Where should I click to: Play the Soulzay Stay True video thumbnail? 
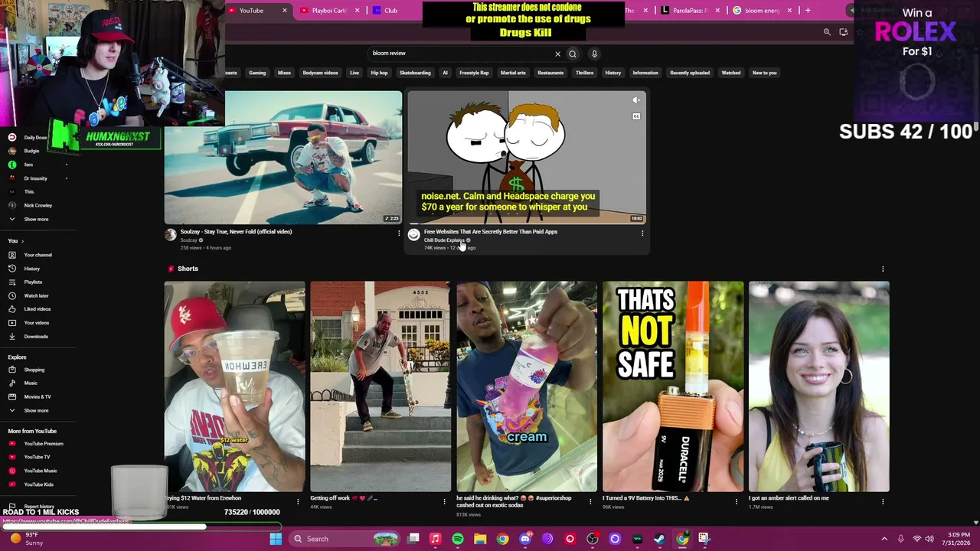(283, 158)
